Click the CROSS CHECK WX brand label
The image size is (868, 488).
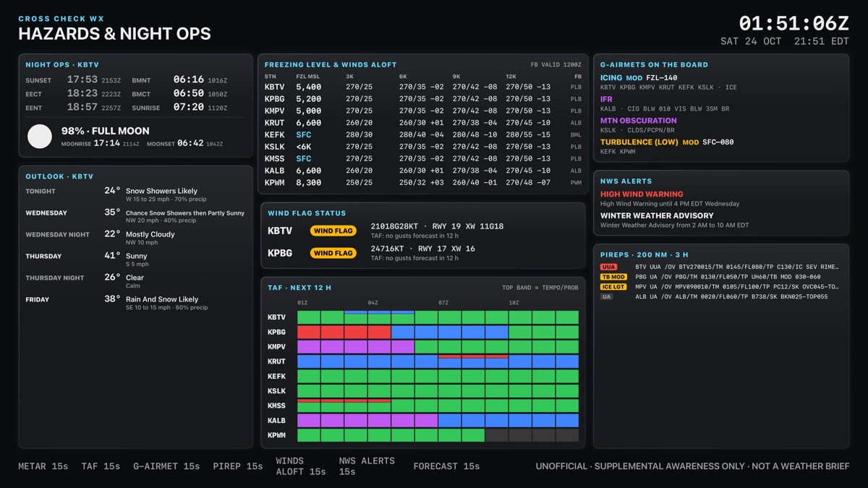pos(61,19)
